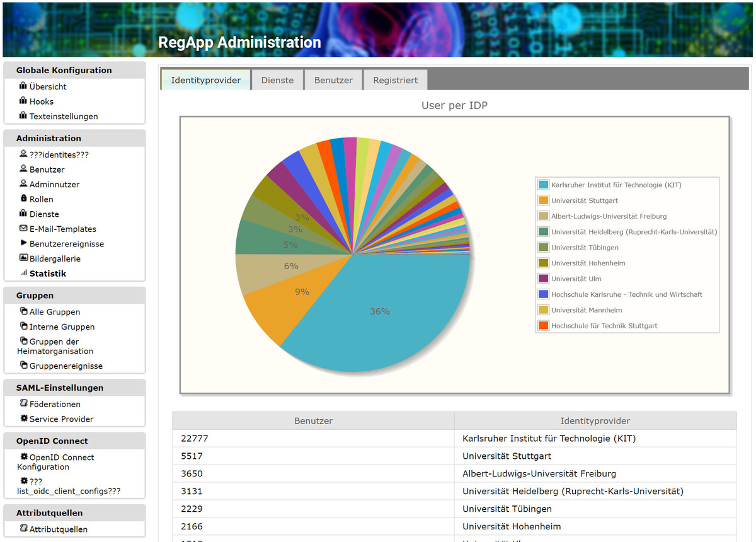Click the lock icon beside Rollen
The height and width of the screenshot is (542, 756).
coord(23,199)
